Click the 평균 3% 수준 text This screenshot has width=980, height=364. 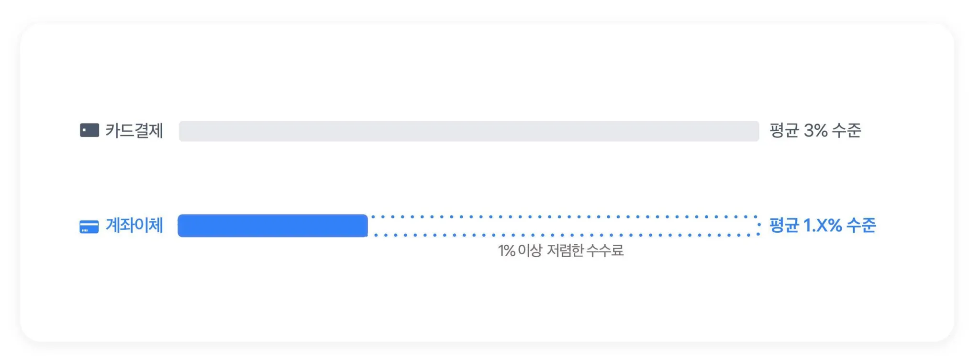(x=815, y=130)
